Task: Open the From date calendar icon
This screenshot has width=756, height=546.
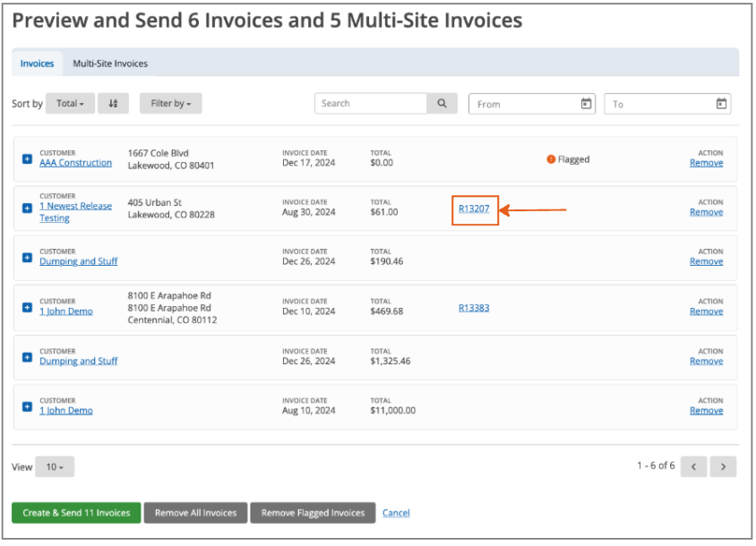Action: (586, 104)
